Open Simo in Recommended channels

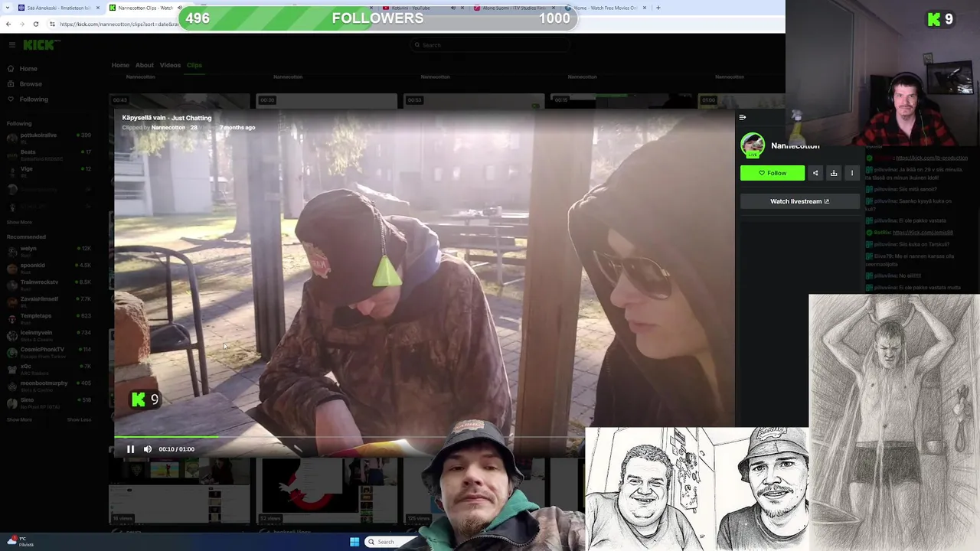[48, 402]
